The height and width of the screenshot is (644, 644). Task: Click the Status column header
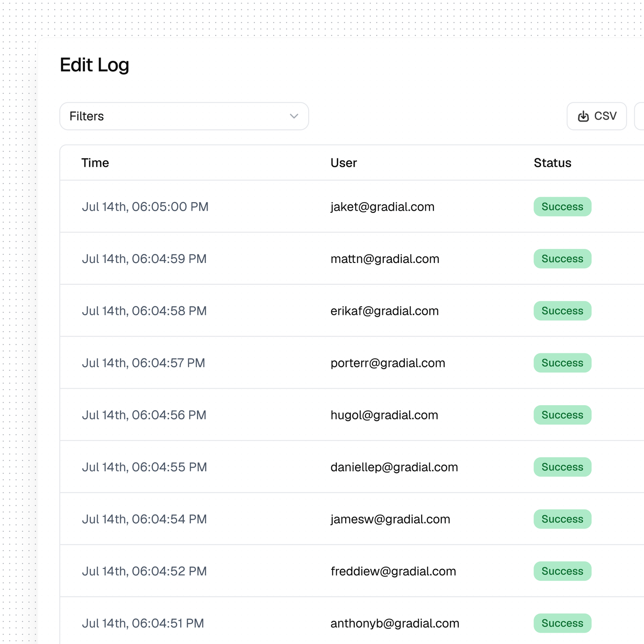[x=552, y=163]
